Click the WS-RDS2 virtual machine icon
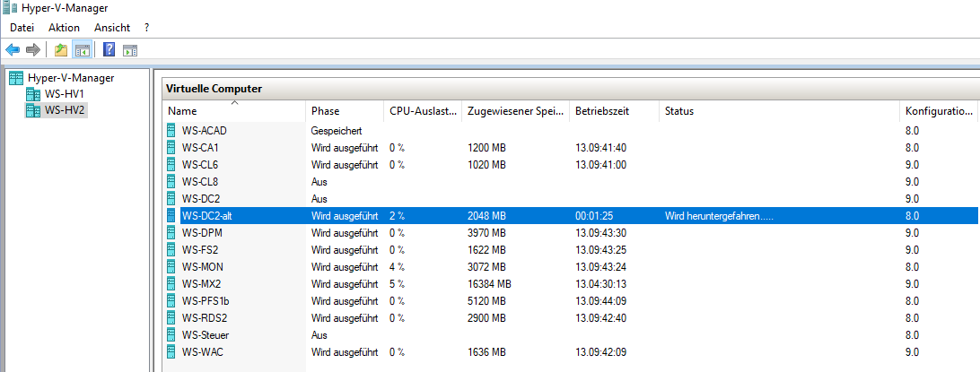Viewport: 980px width, 372px height. [171, 317]
